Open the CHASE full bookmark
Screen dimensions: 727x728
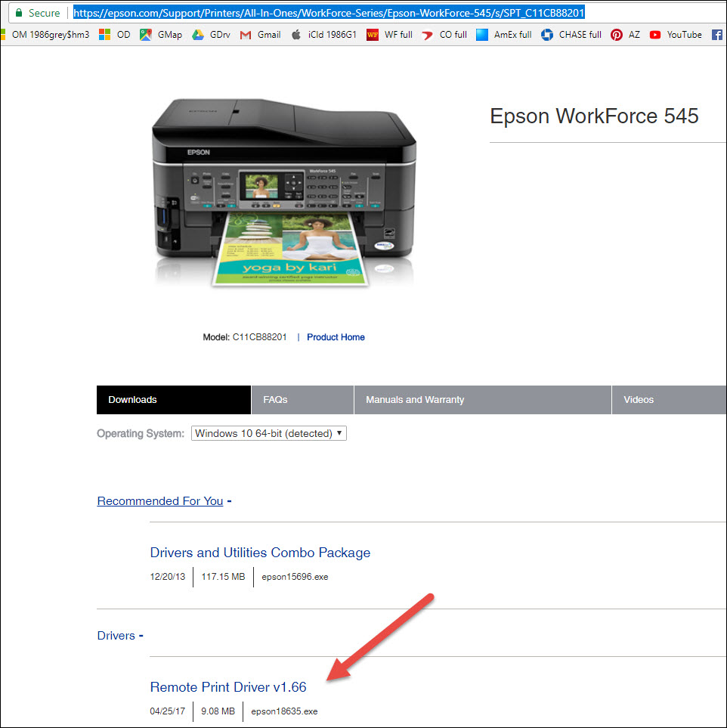(571, 34)
